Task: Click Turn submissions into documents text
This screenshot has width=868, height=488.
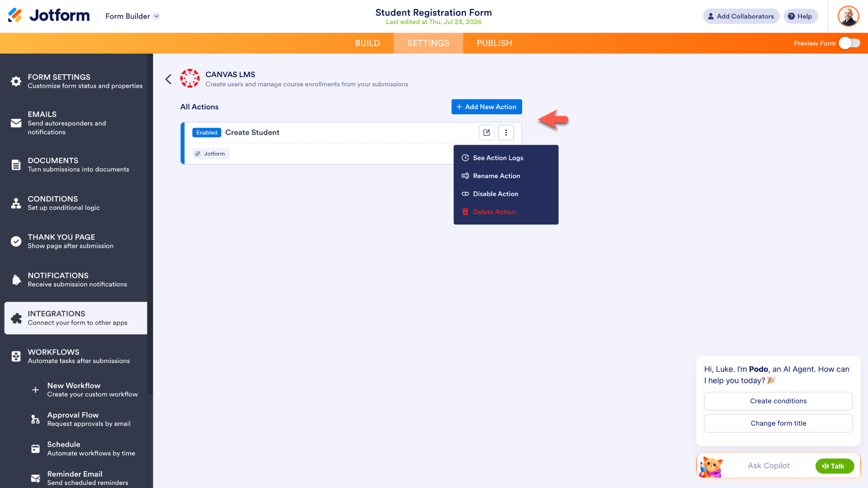Action: (78, 169)
